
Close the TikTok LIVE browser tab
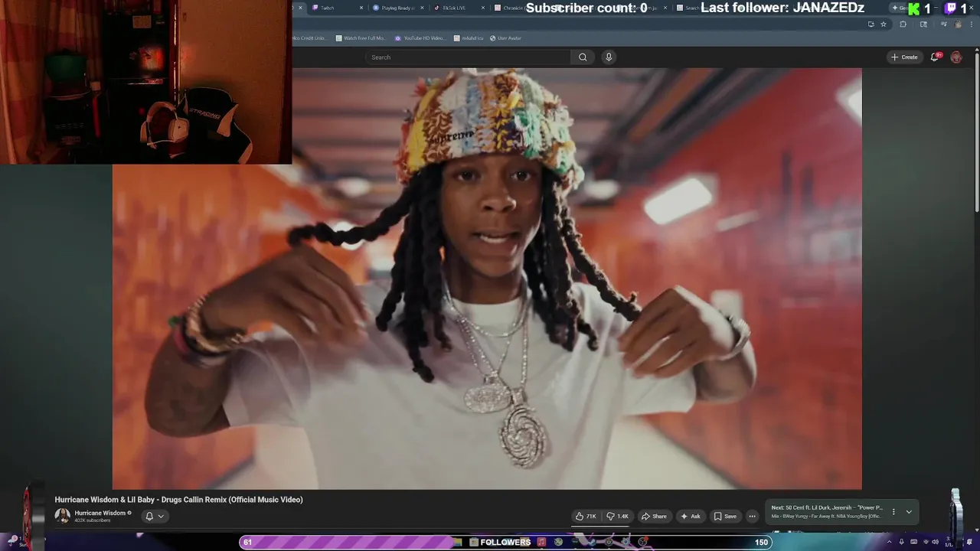coord(483,8)
